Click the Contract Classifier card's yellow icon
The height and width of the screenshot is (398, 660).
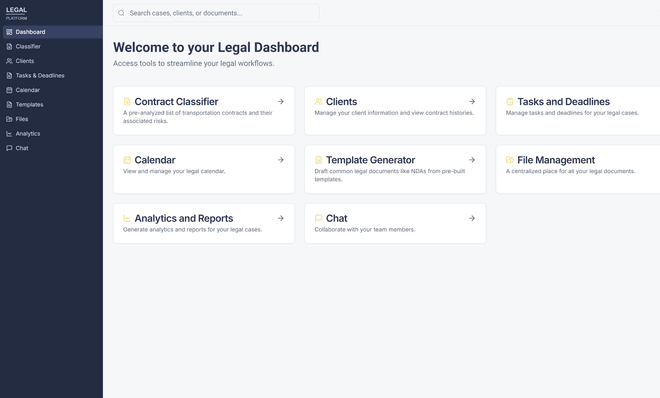pyautogui.click(x=127, y=101)
